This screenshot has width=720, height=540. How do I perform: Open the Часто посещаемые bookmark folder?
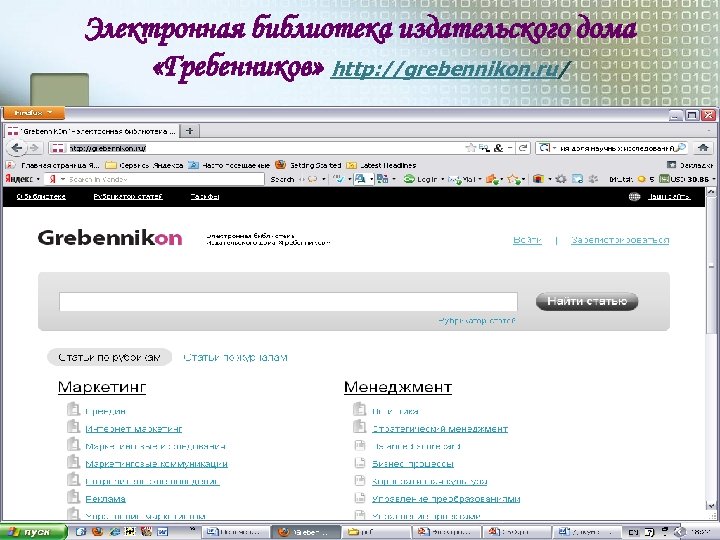point(229,165)
